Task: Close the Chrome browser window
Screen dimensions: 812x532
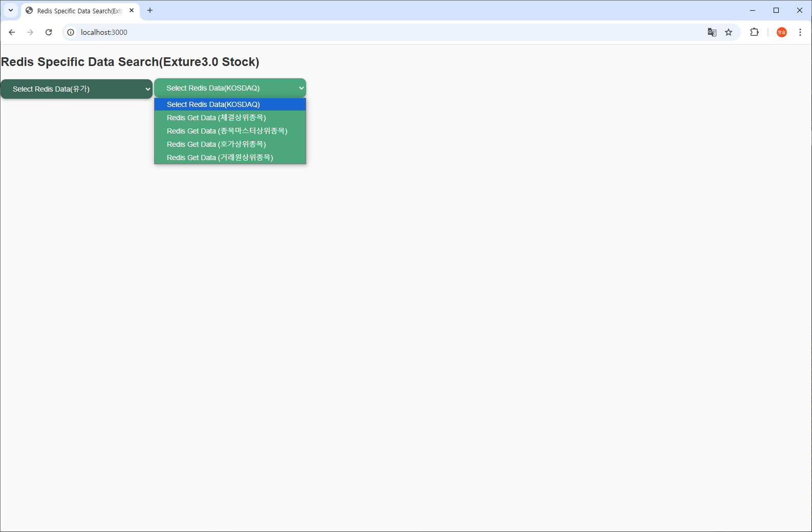Action: pos(800,10)
